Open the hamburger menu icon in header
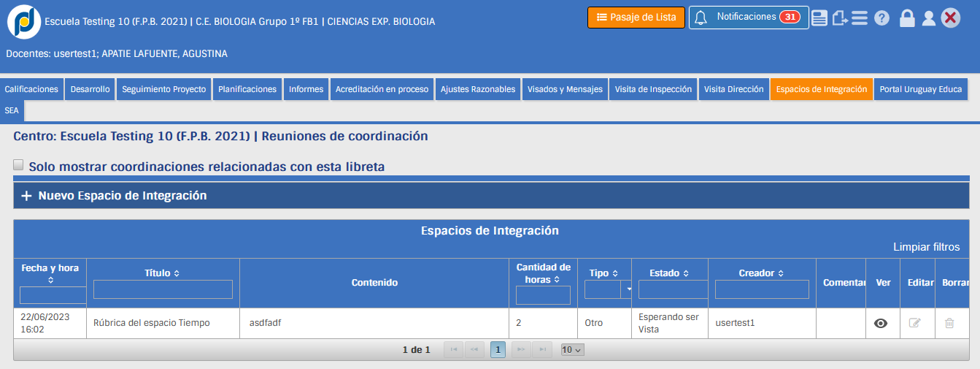This screenshot has width=980, height=369. click(860, 18)
